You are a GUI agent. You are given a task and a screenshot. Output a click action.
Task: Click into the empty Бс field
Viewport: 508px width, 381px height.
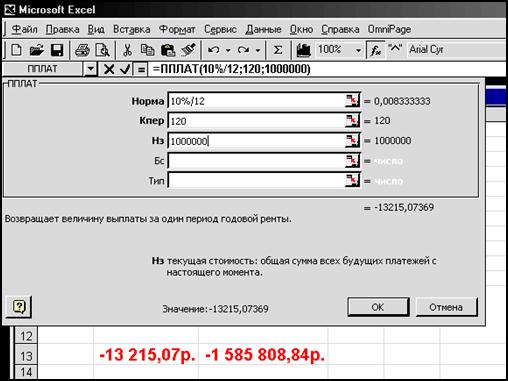point(257,161)
